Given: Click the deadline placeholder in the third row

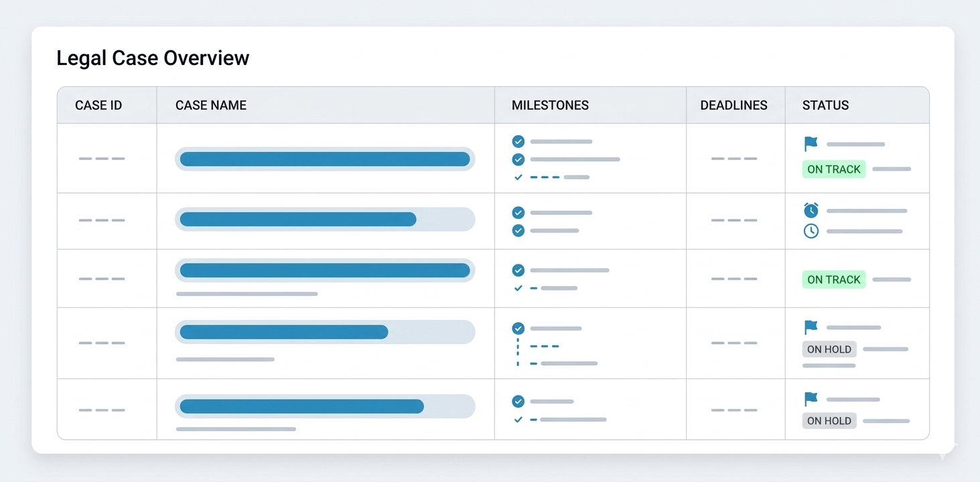Looking at the screenshot, I should click(x=733, y=278).
